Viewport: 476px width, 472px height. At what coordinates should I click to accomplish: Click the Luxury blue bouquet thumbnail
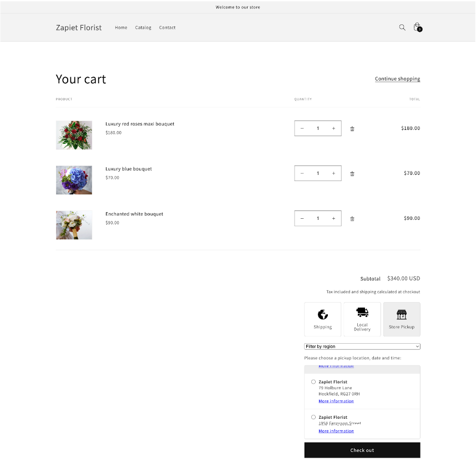click(74, 180)
